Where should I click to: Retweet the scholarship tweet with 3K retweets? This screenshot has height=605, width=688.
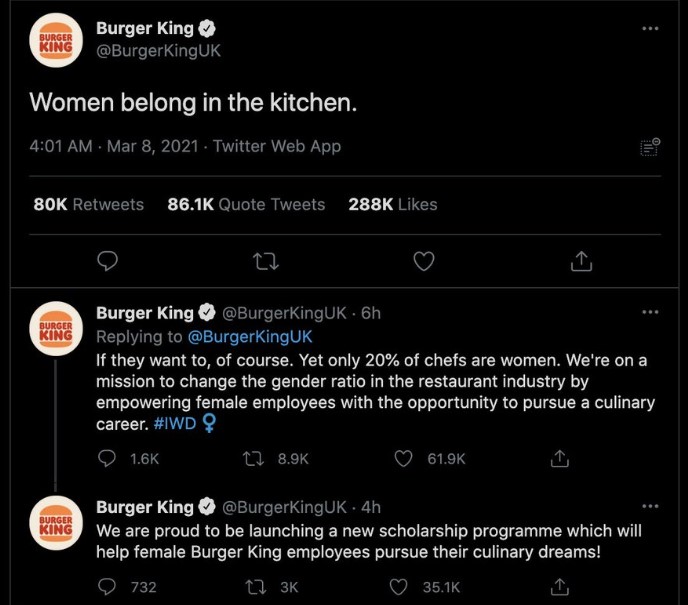pos(255,587)
